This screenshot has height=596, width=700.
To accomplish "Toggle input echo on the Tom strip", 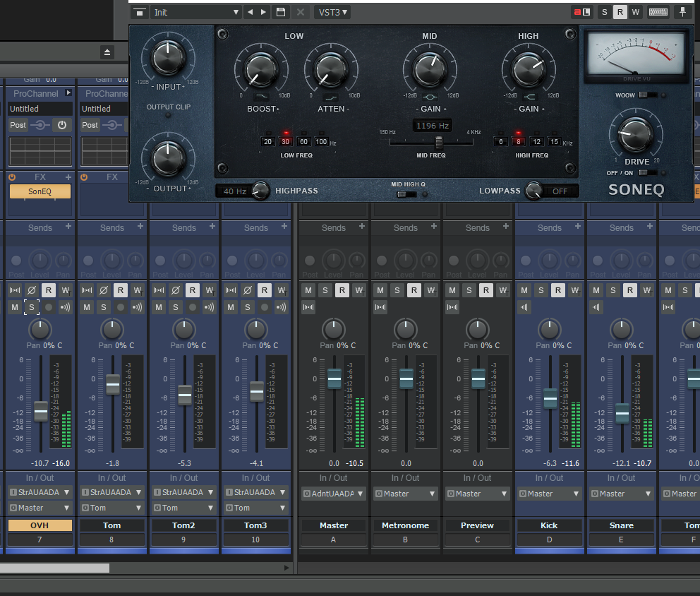I will (x=137, y=307).
